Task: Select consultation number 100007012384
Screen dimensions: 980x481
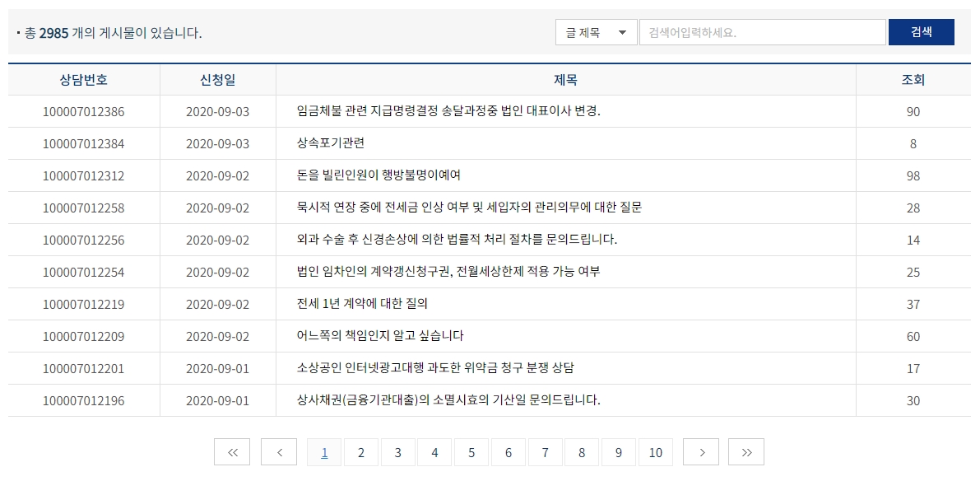Action: point(84,144)
